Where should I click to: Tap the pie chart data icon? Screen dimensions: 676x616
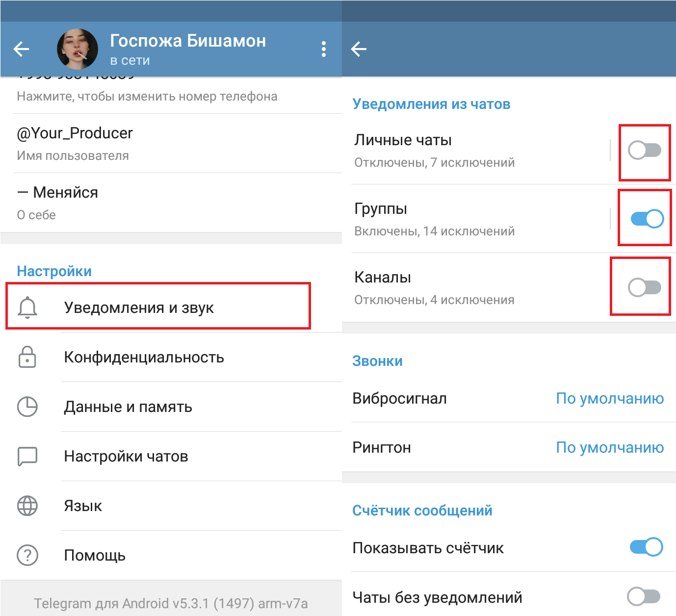point(27,407)
